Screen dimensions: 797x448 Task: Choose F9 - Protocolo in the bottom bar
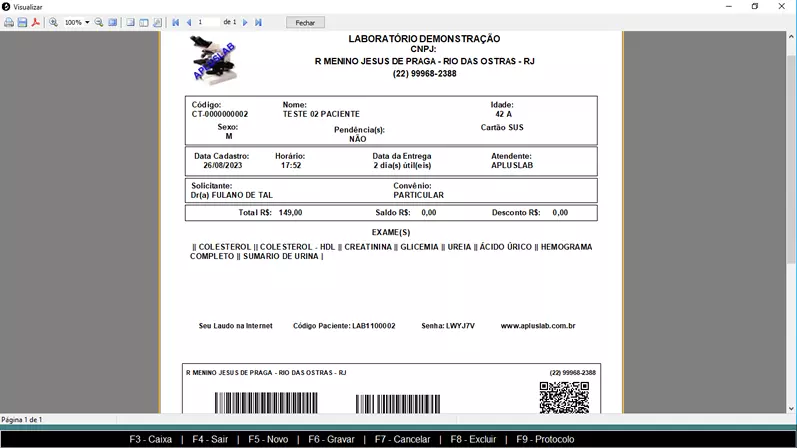(545, 439)
